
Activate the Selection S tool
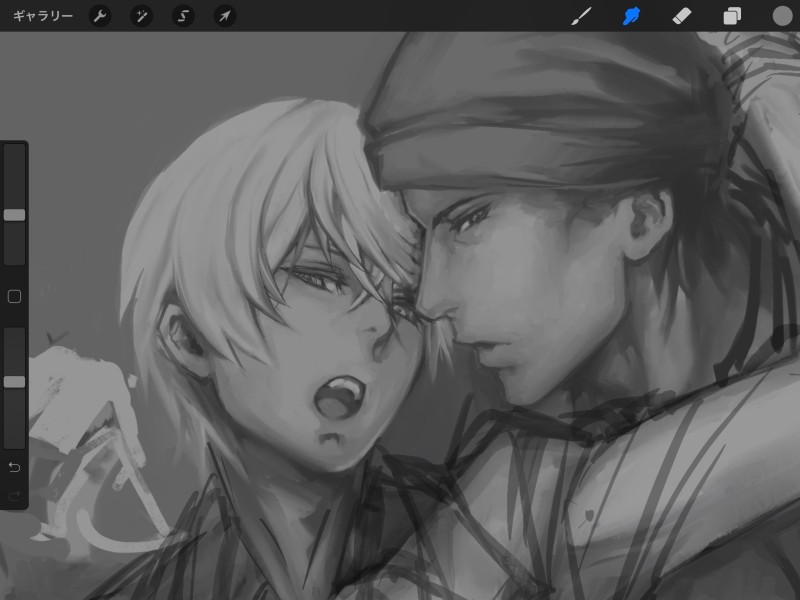coord(183,16)
